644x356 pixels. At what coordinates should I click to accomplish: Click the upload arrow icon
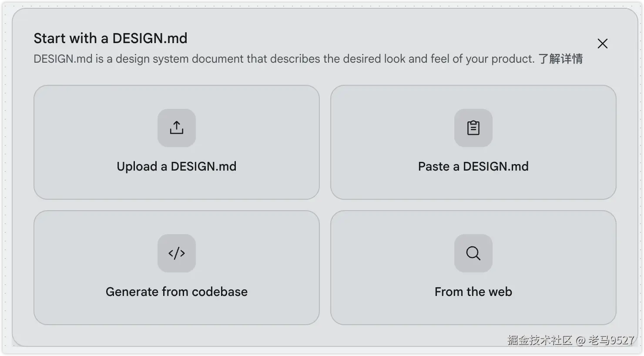pyautogui.click(x=177, y=128)
